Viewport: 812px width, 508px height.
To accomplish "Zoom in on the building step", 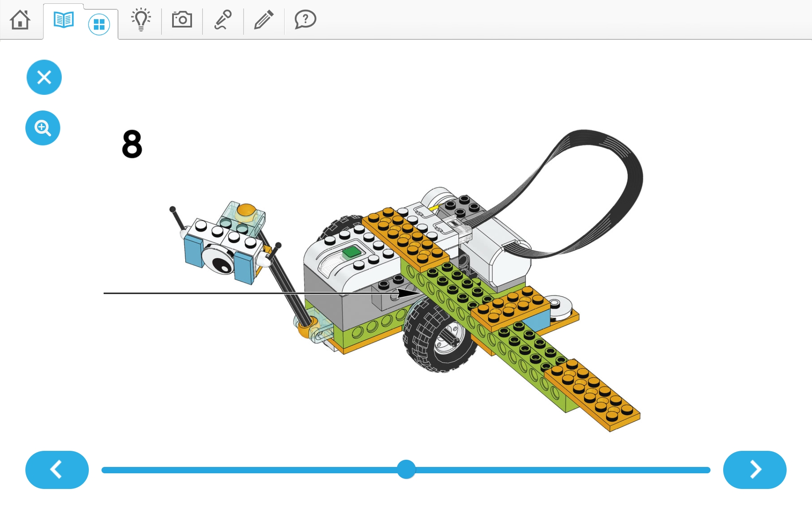I will 43,128.
